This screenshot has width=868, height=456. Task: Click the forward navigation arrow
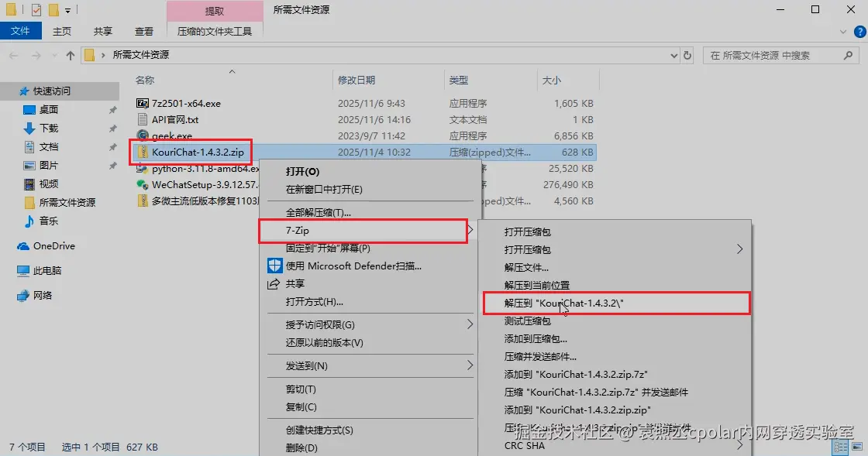click(36, 55)
